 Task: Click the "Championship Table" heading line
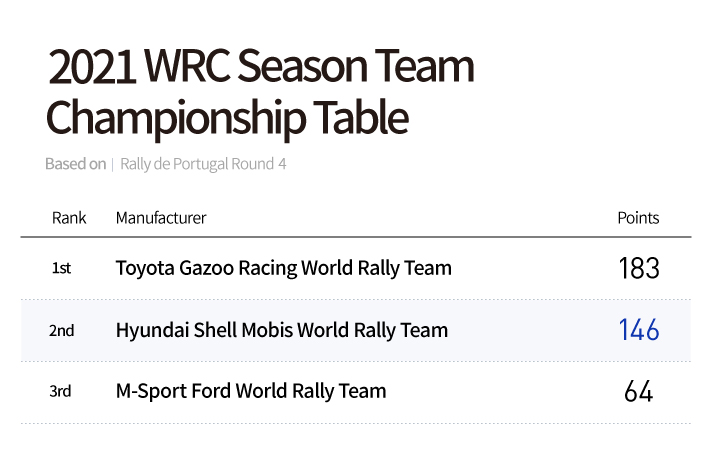pos(227,118)
